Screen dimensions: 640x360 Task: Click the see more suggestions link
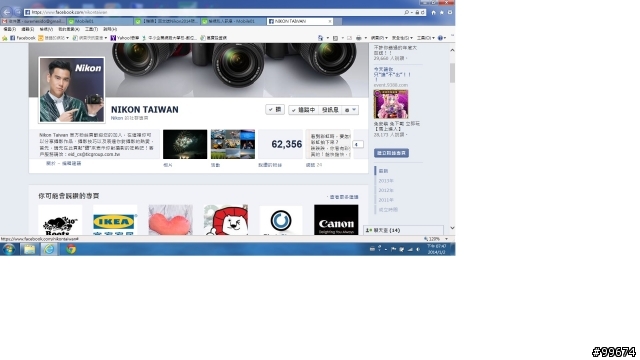click(x=343, y=197)
